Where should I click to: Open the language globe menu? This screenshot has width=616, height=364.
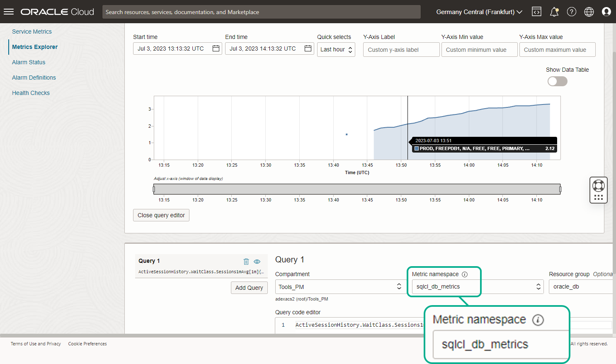click(589, 12)
